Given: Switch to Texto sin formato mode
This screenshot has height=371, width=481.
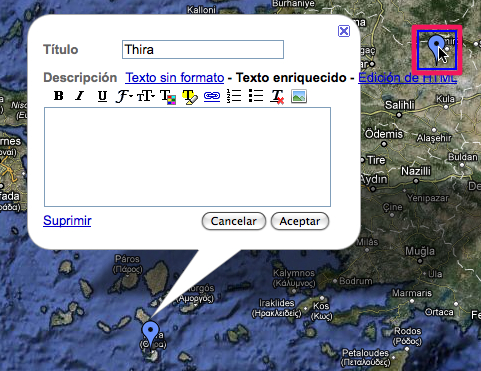Looking at the screenshot, I should point(175,78).
